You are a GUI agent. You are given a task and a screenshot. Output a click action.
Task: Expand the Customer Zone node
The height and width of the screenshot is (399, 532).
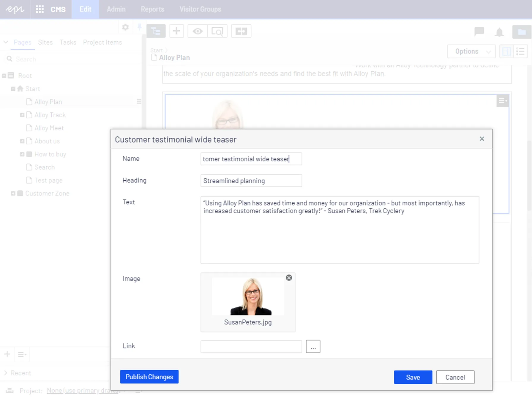(13, 193)
